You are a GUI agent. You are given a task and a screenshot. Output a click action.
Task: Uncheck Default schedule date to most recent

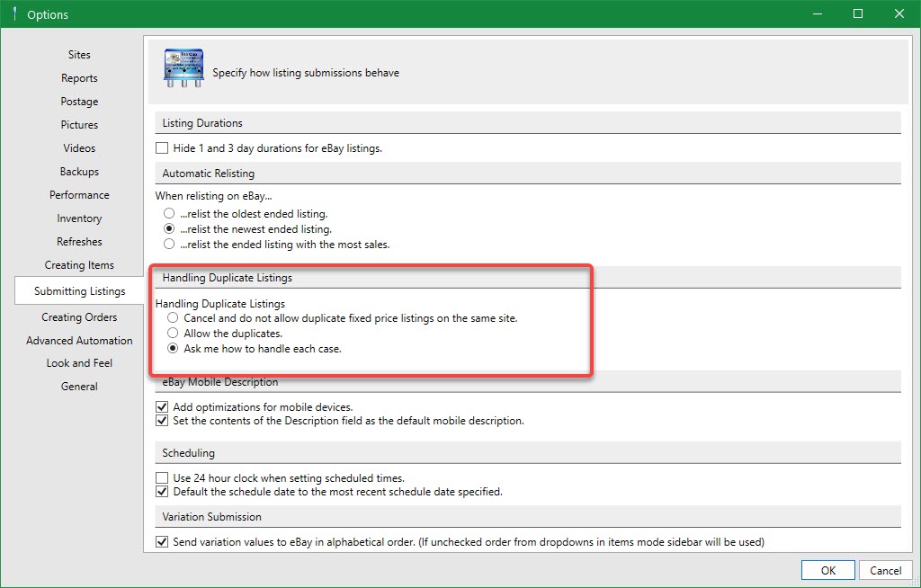point(162,491)
